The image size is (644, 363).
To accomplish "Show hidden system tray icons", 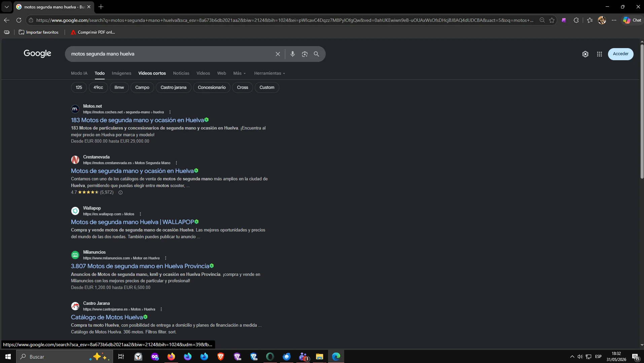I will [572, 357].
